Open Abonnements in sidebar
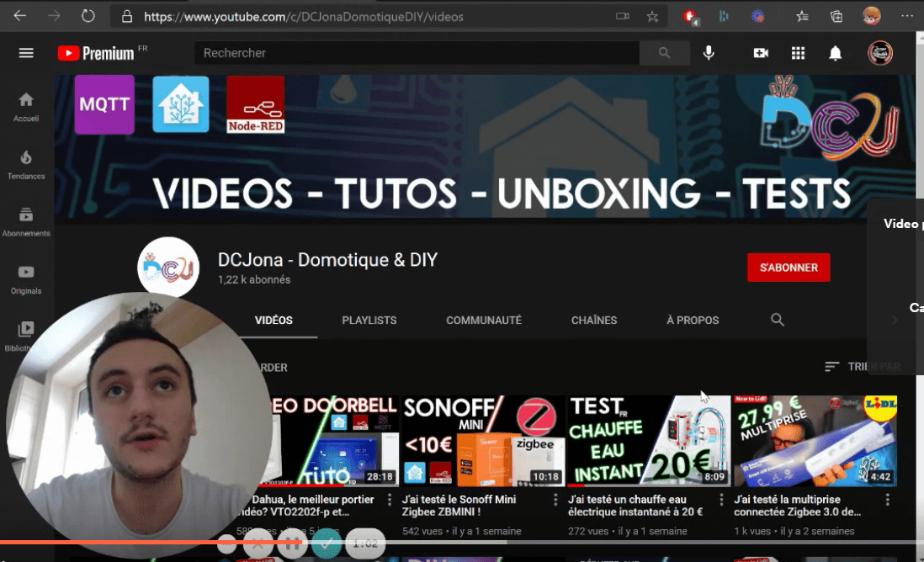 [x=26, y=222]
